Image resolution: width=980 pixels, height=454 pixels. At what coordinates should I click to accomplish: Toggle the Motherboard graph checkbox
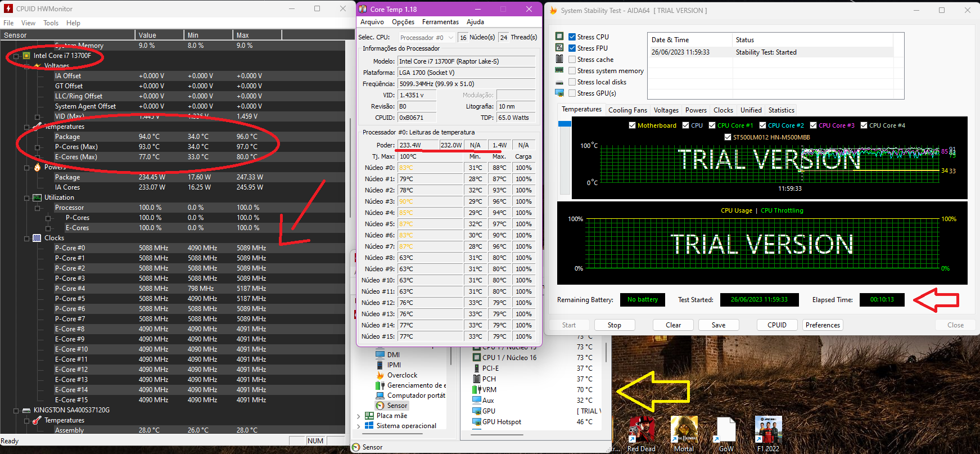(632, 125)
